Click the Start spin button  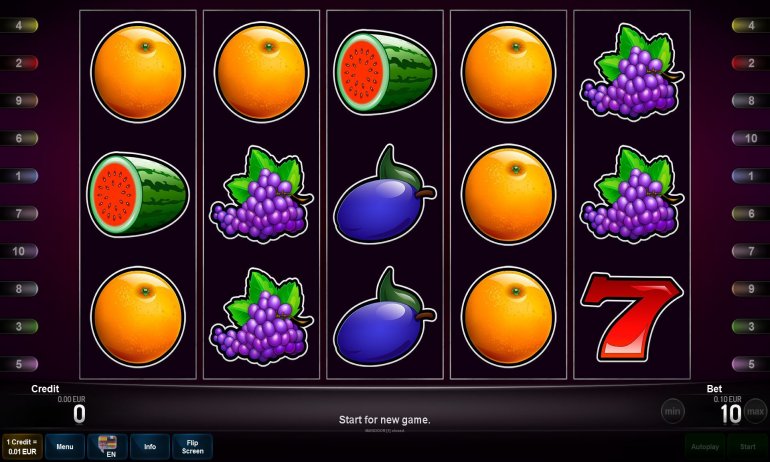point(747,446)
